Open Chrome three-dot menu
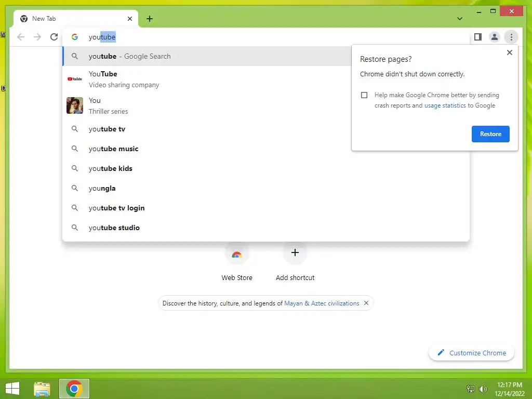The width and height of the screenshot is (532, 399). pyautogui.click(x=511, y=37)
